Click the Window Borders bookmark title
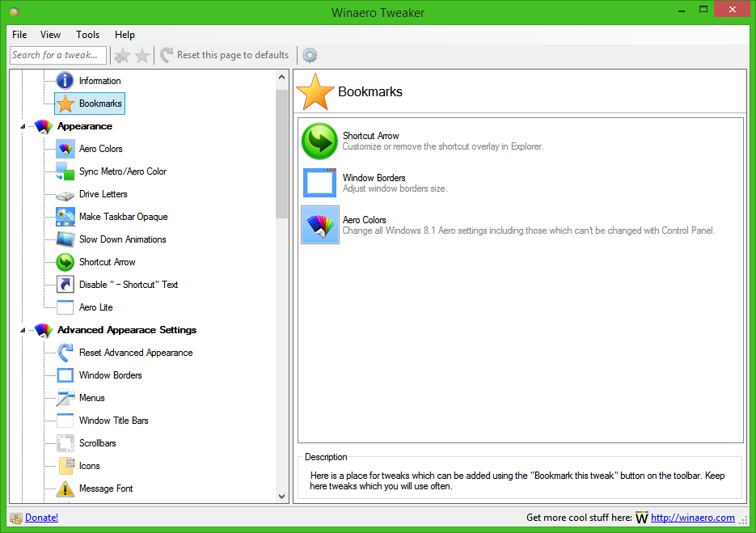Screen dimensions: 756x533 pos(374,178)
